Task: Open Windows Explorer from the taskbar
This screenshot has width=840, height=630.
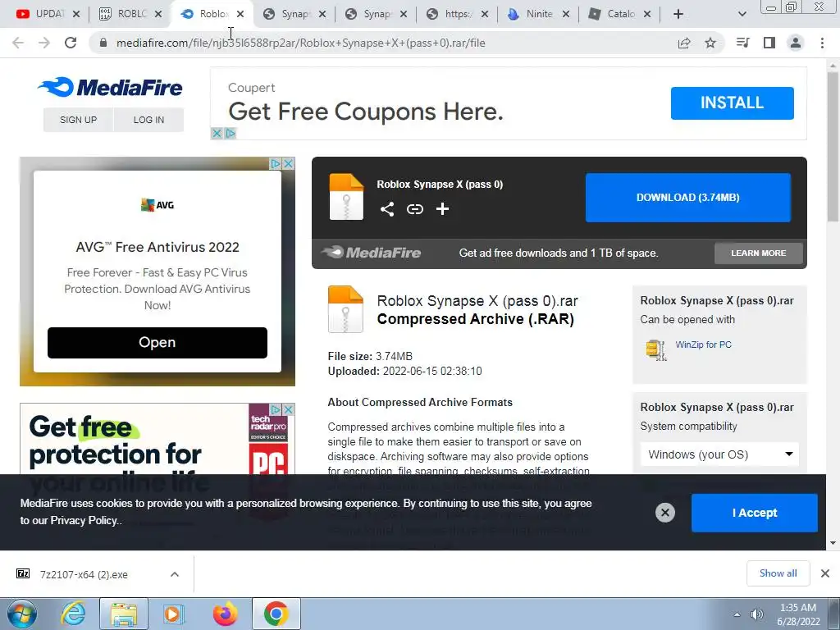Action: pyautogui.click(x=124, y=614)
